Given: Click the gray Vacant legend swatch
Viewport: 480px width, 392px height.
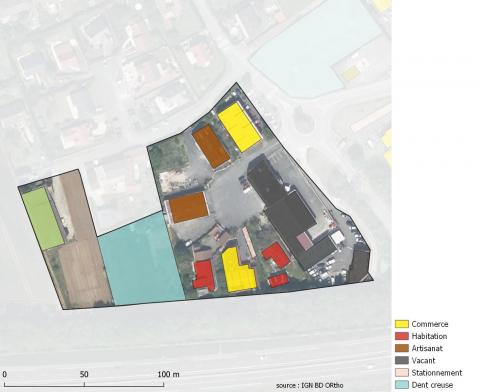Looking at the screenshot, I should (x=402, y=360).
